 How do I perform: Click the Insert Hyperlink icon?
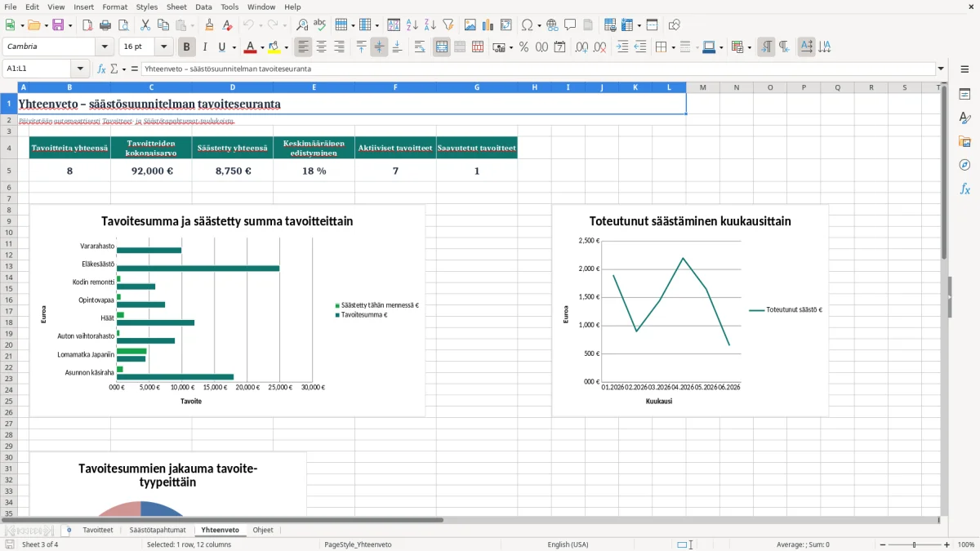coord(552,25)
